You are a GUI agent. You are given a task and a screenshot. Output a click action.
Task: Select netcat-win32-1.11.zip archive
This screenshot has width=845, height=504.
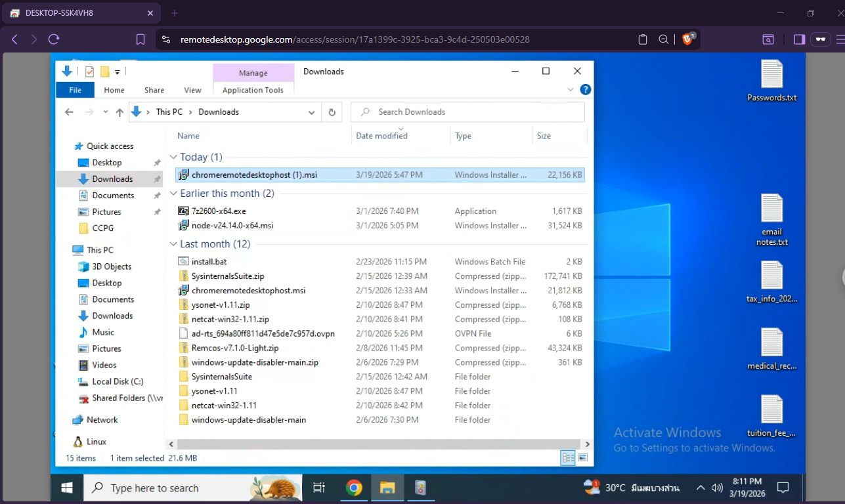tap(379, 320)
